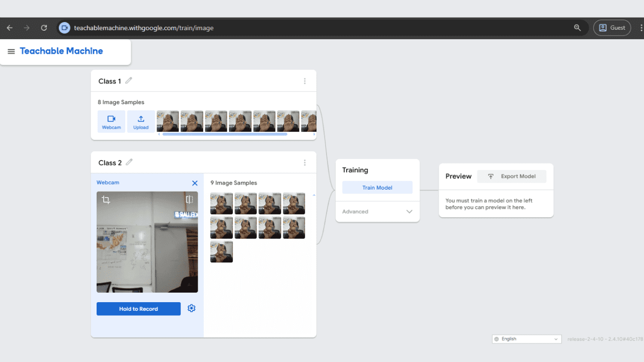This screenshot has width=644, height=362.
Task: Open the English language dropdown
Action: click(x=526, y=338)
